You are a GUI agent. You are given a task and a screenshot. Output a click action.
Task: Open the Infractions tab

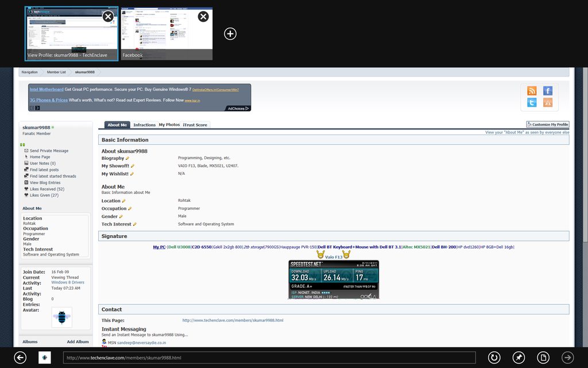144,125
